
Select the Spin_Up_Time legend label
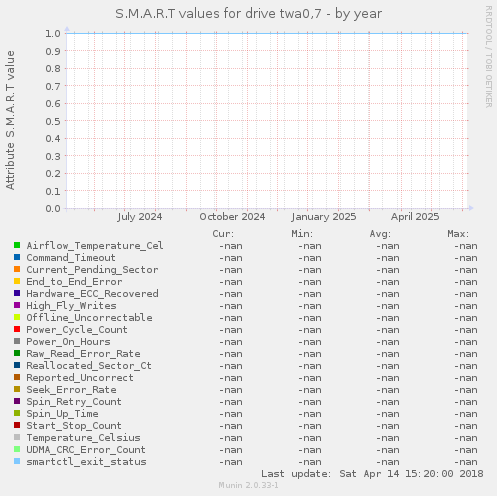62,414
